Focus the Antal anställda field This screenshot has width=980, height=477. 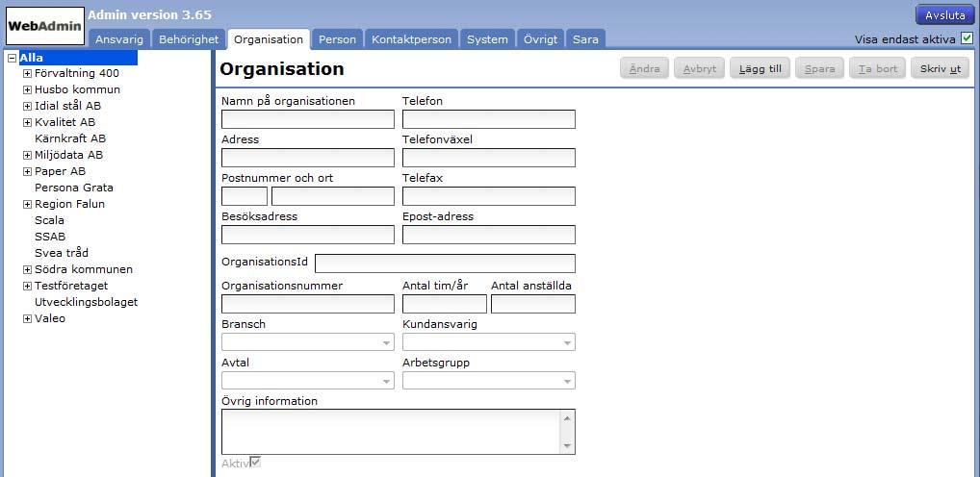pyautogui.click(x=533, y=304)
